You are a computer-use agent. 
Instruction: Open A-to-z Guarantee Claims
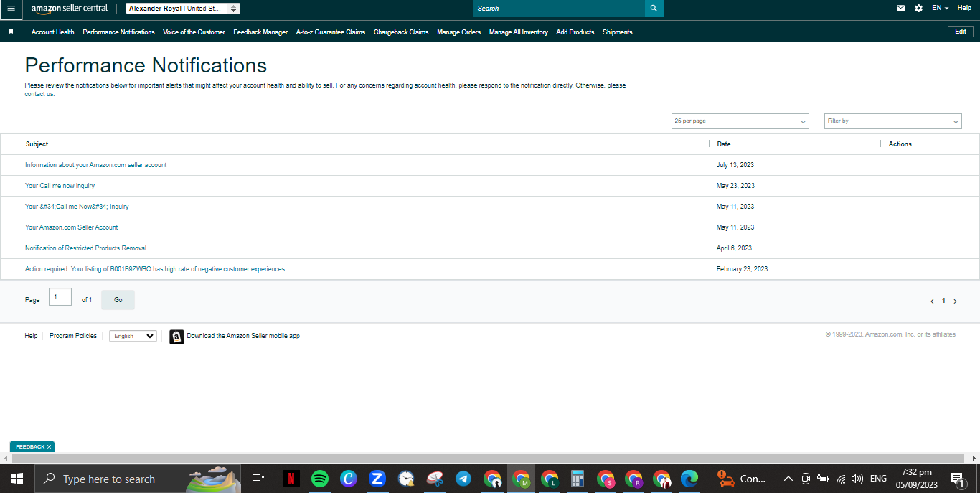tap(331, 32)
